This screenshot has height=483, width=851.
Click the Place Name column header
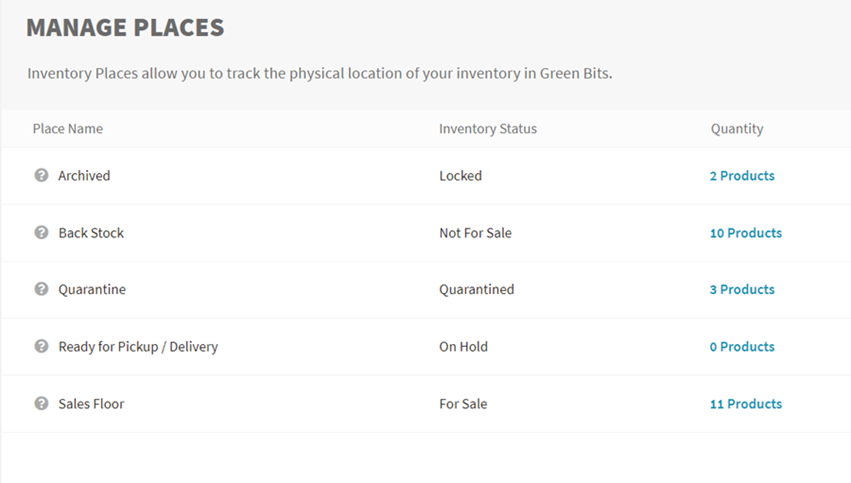point(68,129)
